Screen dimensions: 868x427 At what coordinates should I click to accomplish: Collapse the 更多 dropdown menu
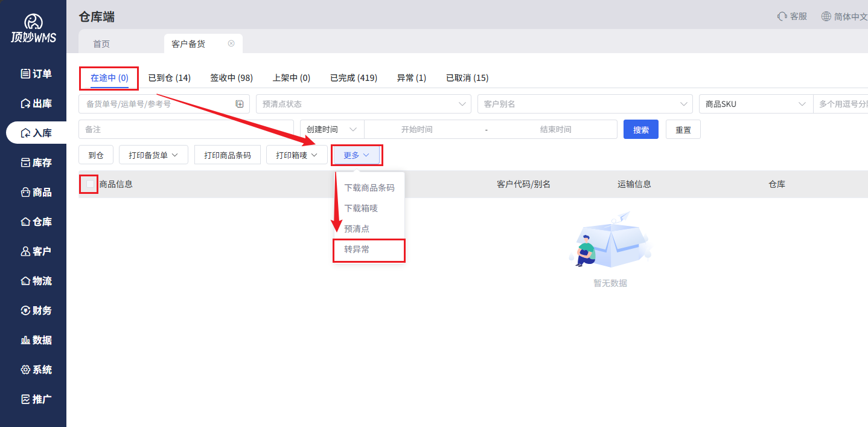tap(356, 155)
